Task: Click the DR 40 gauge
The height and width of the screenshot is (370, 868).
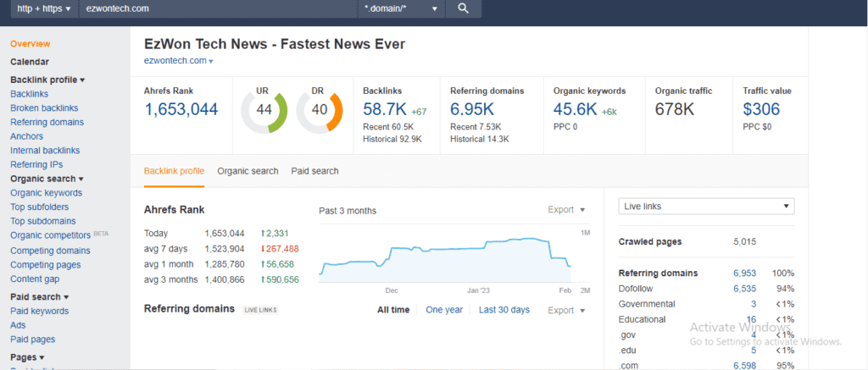Action: tap(320, 109)
